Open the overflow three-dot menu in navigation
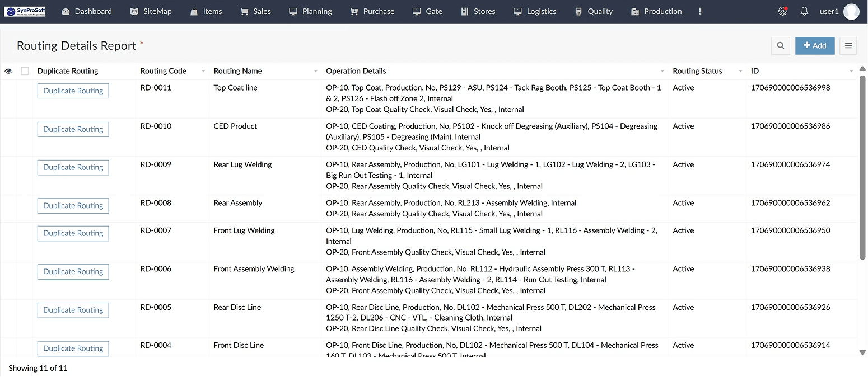The height and width of the screenshot is (377, 868). click(700, 11)
